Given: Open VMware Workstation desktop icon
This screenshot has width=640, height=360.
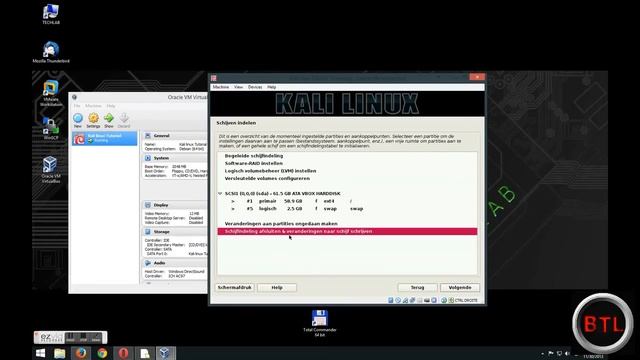Looking at the screenshot, I should click(51, 93).
